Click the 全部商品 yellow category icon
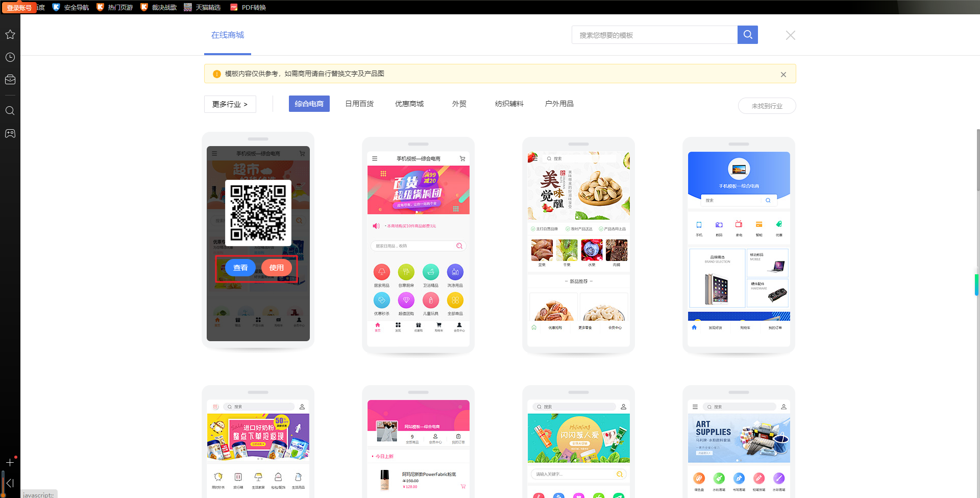The height and width of the screenshot is (498, 980). (455, 300)
